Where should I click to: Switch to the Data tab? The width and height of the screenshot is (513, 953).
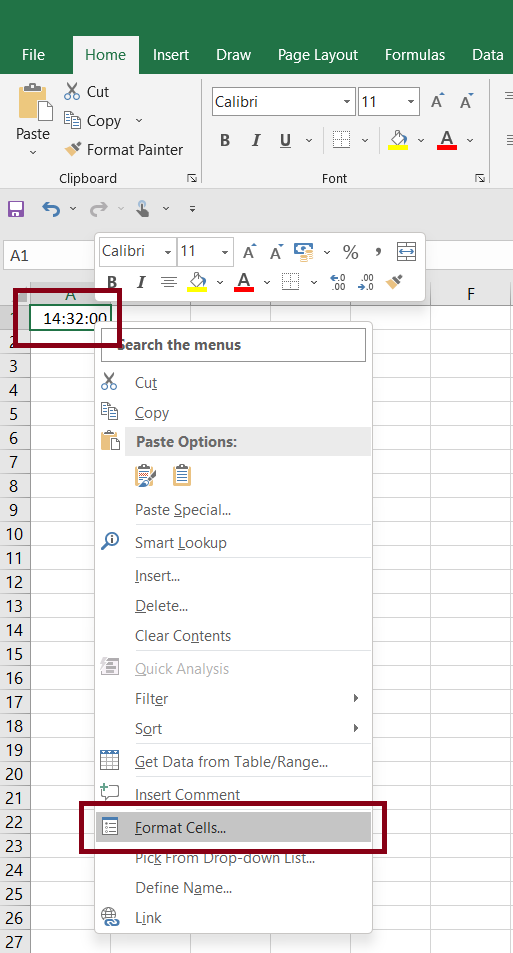487,55
